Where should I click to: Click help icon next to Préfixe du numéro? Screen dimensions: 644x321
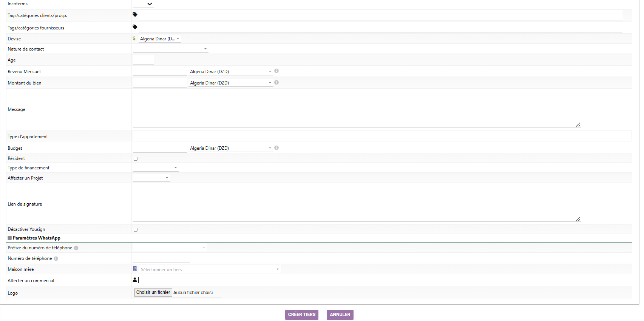(x=76, y=248)
